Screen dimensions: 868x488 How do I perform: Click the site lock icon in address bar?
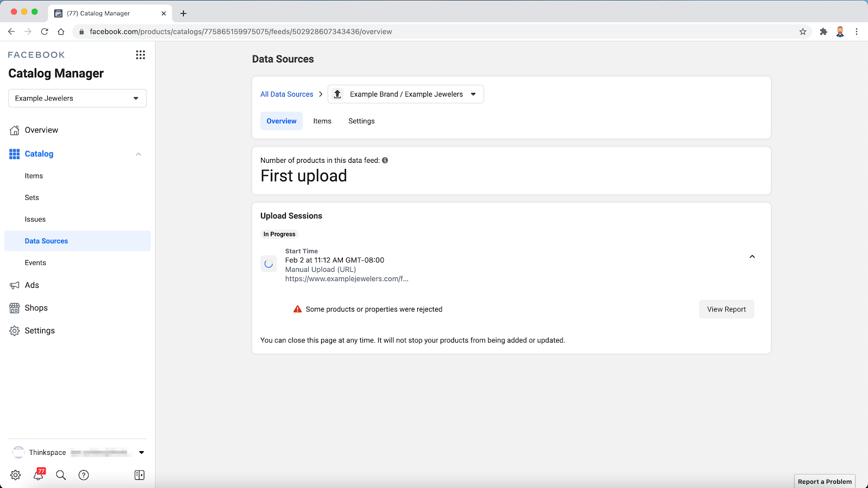[82, 31]
